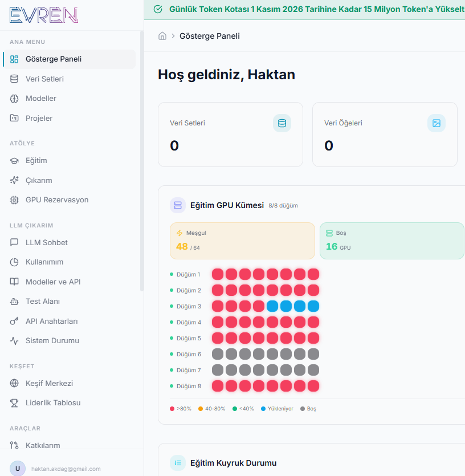Click the GPU Rezervasyon chip icon
465x476 pixels.
click(x=14, y=200)
